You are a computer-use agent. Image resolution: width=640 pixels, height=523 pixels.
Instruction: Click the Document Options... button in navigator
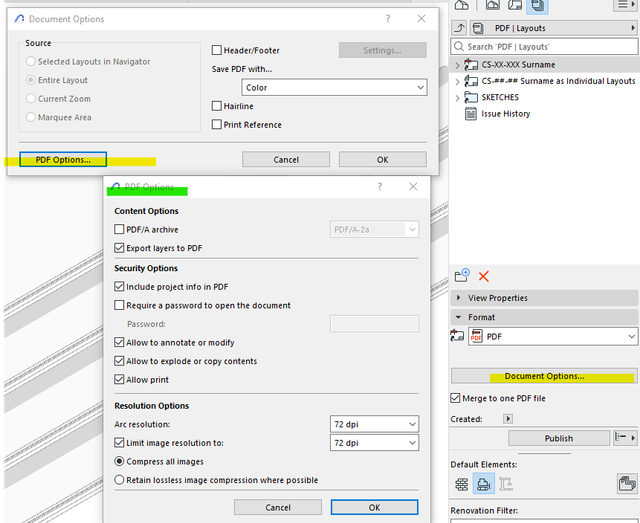(544, 376)
